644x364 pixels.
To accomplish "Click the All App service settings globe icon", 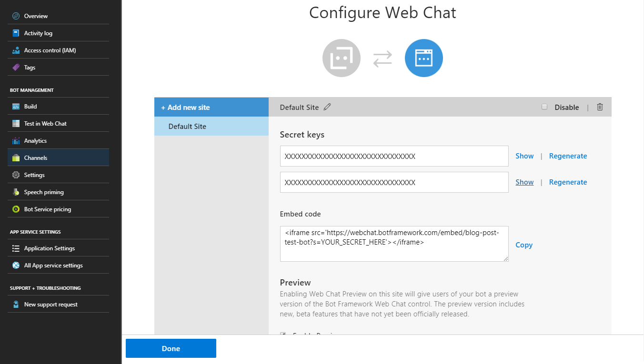I will click(x=16, y=265).
